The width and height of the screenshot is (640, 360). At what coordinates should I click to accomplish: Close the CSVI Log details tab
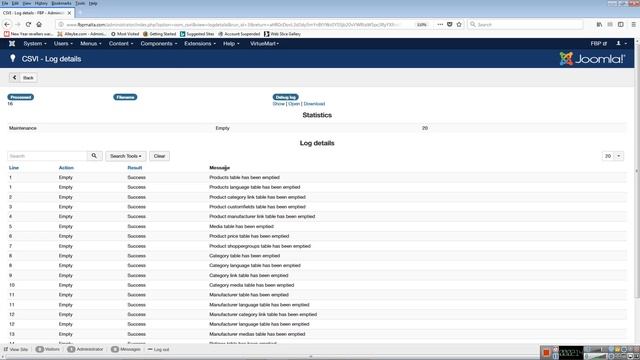[x=69, y=13]
